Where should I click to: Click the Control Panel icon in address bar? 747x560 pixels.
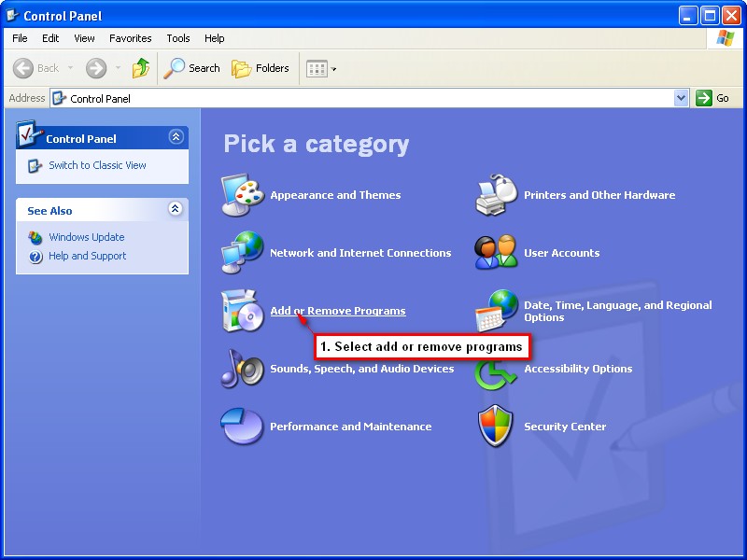point(60,99)
